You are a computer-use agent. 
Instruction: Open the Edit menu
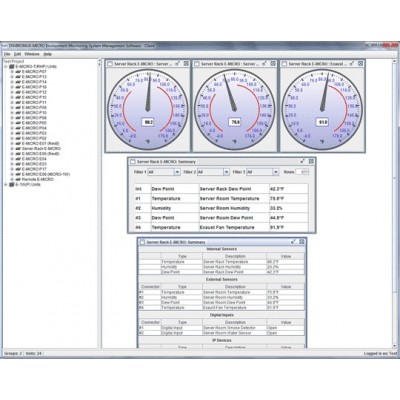[x=17, y=54]
